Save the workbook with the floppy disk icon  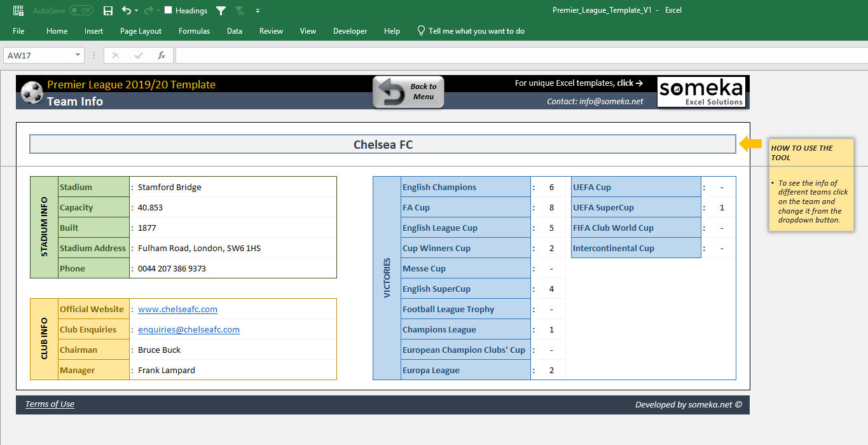click(x=108, y=10)
